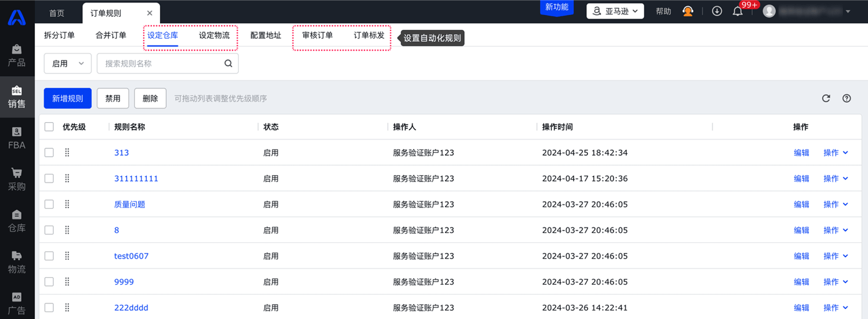Viewport: 868px width, 319px height.
Task: Open the FBA section icon
Action: pyautogui.click(x=17, y=138)
